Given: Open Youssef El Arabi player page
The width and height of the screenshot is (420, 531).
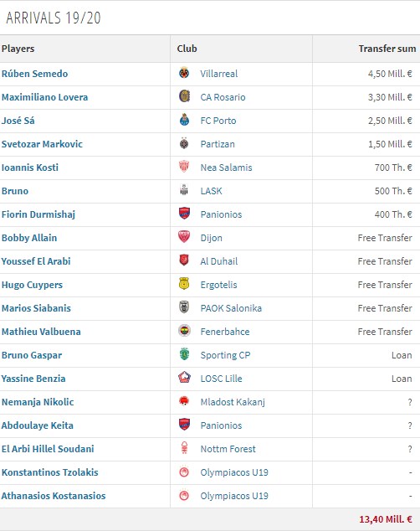Looking at the screenshot, I should click(x=36, y=261).
